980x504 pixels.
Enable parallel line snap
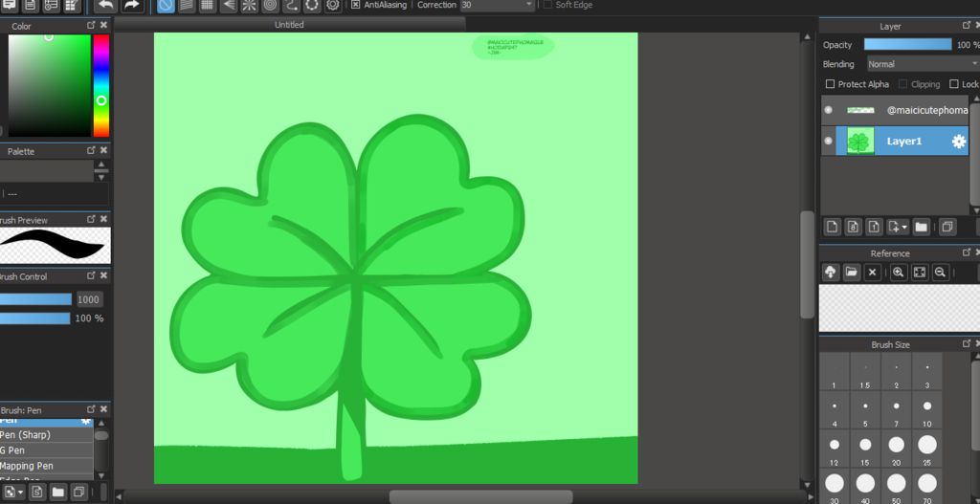point(187,6)
